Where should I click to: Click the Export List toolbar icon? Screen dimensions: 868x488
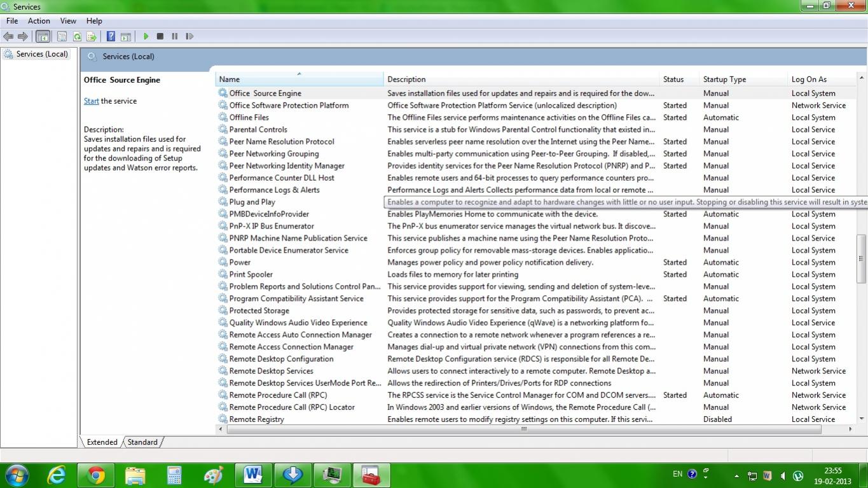point(92,37)
